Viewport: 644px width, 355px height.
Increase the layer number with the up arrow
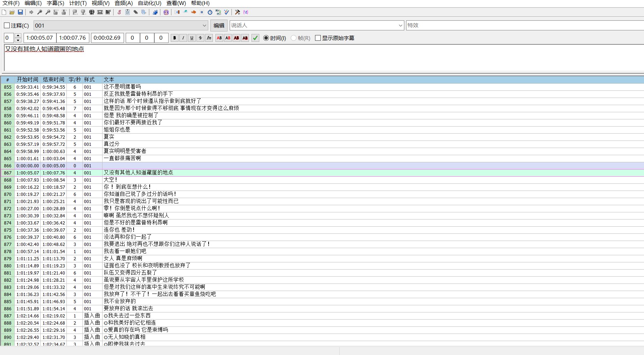click(x=18, y=36)
